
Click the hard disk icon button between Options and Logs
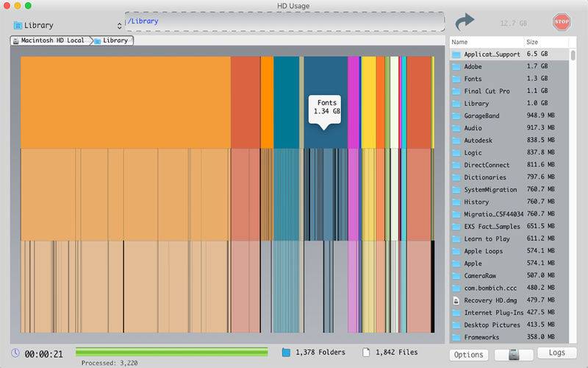(x=514, y=354)
